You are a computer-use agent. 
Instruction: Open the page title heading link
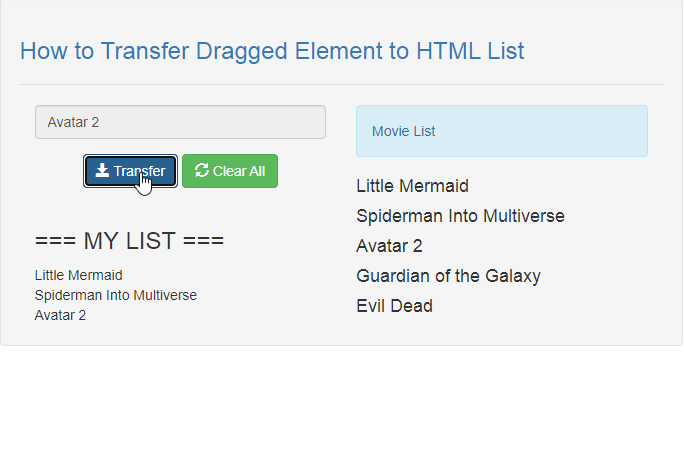pyautogui.click(x=272, y=51)
